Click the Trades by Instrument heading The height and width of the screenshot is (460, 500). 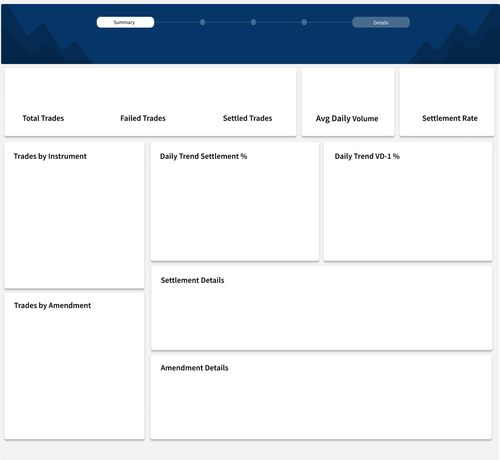(x=50, y=156)
